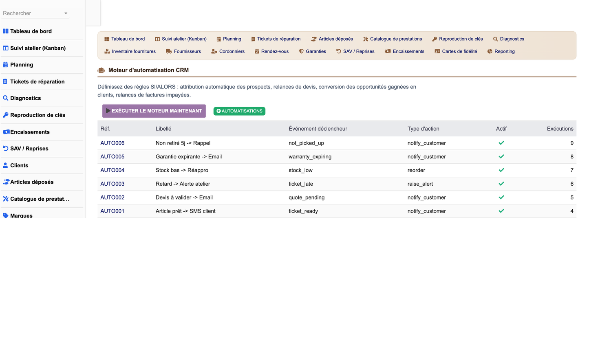Click the Clients person icon in sidebar
The width and height of the screenshot is (589, 364).
click(x=5, y=165)
